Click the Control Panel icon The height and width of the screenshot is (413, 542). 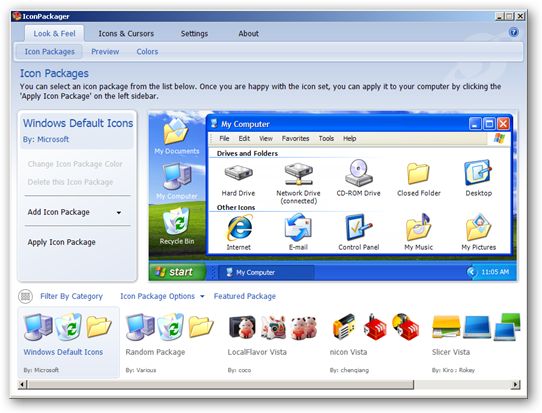pos(358,227)
